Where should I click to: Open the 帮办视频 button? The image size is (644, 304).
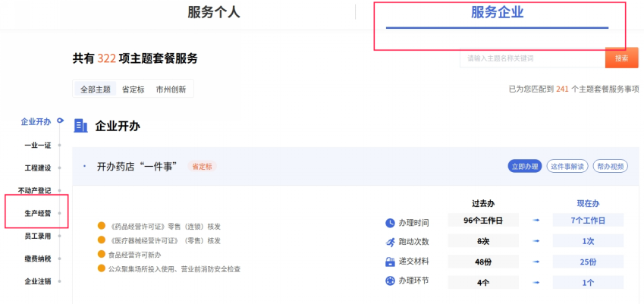[611, 166]
